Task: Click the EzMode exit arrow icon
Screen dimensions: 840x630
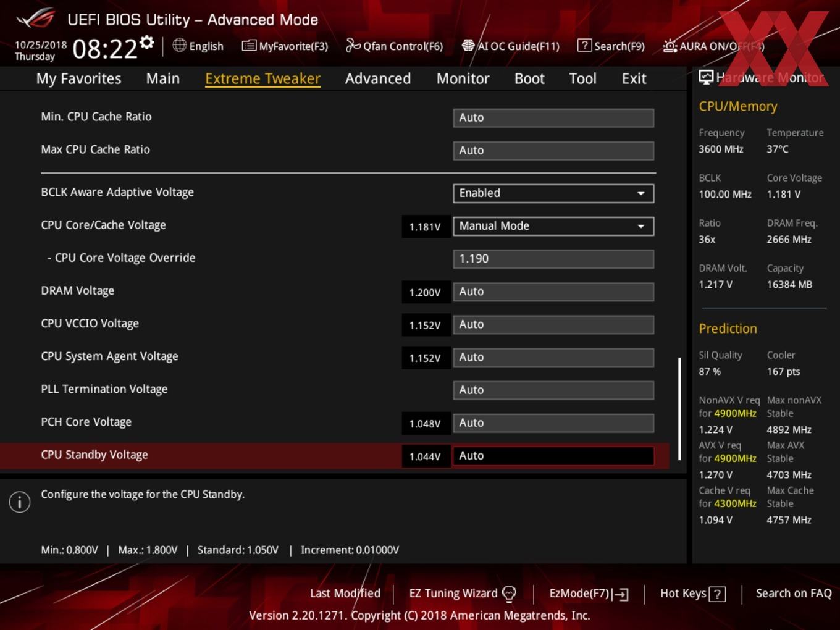Action: click(x=620, y=594)
